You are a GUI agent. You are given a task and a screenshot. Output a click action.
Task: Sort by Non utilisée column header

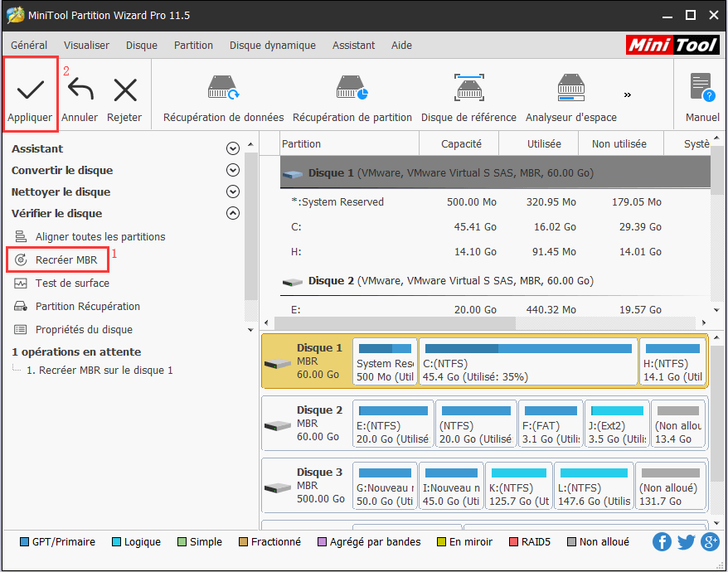pos(621,144)
